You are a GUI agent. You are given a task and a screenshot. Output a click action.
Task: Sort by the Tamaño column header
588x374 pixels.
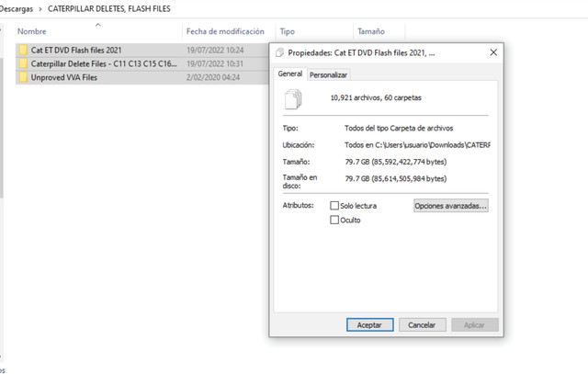pyautogui.click(x=371, y=31)
